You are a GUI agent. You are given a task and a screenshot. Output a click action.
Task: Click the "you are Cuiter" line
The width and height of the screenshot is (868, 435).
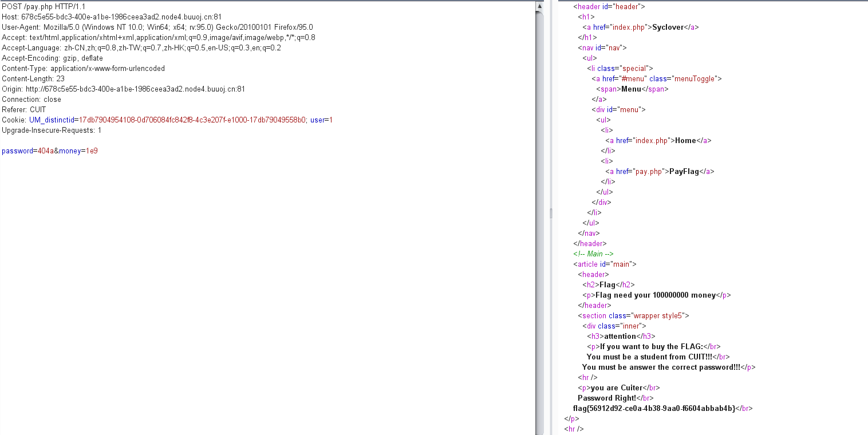click(619, 388)
